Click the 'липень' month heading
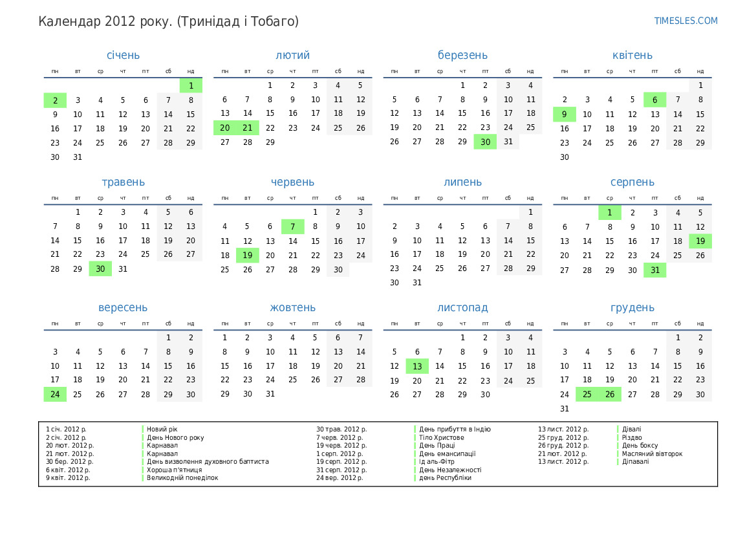Viewport: 756px width, 535px height. (x=462, y=182)
